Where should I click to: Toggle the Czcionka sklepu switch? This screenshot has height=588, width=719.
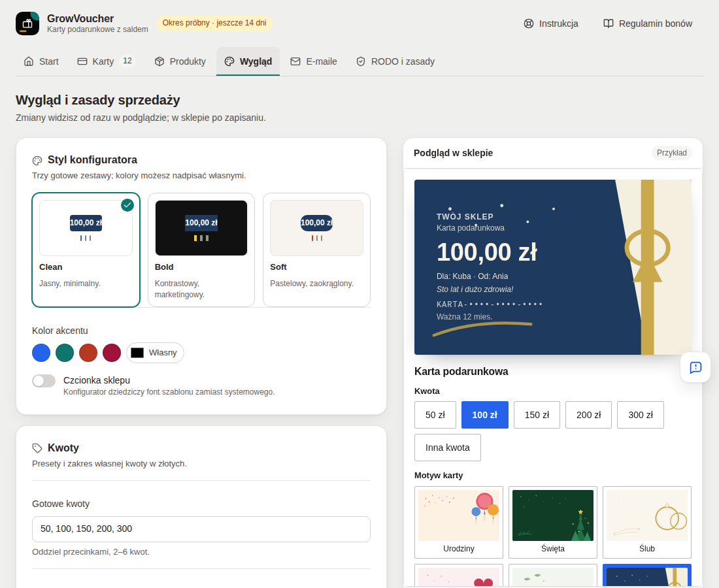(x=44, y=381)
